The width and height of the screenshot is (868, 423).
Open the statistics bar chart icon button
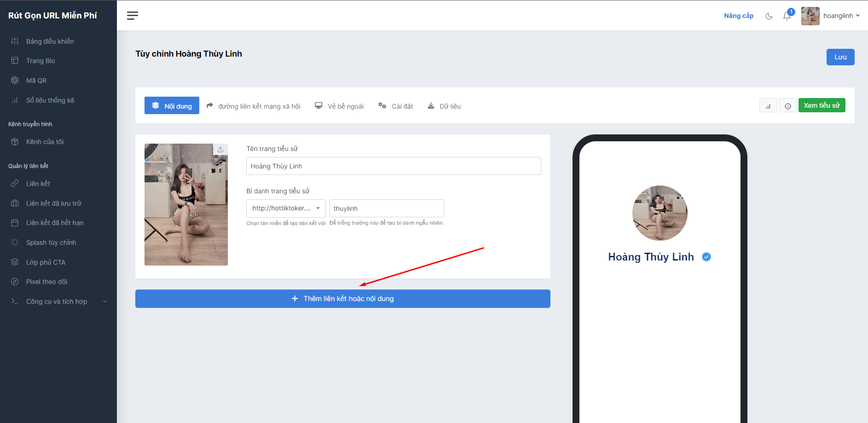tap(768, 106)
